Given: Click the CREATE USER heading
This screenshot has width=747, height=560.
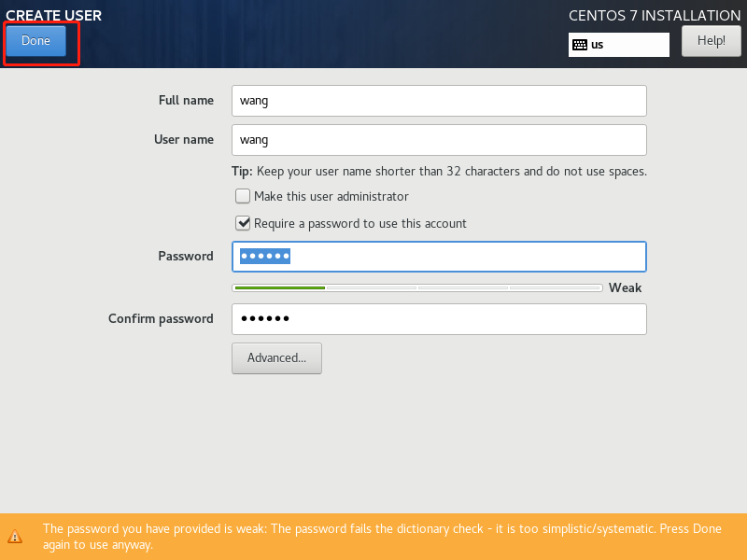Looking at the screenshot, I should click(53, 15).
